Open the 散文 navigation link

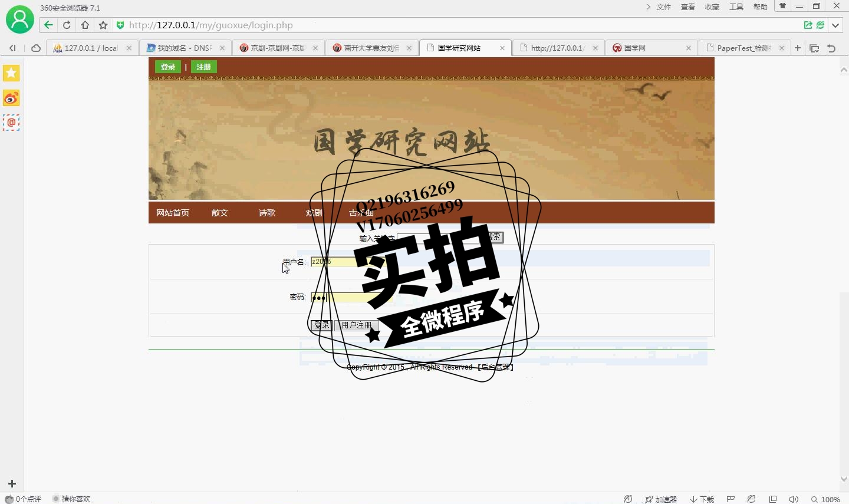pos(220,213)
